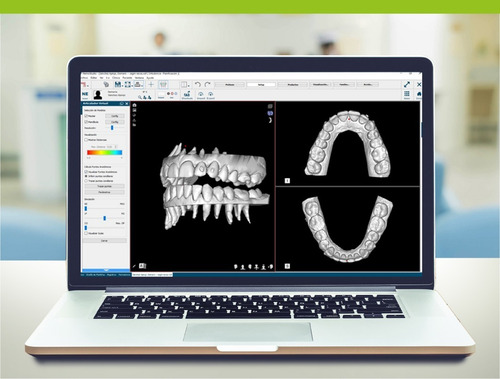Open dropdown arrow beside the print icon
The image size is (500, 379).
[142, 86]
